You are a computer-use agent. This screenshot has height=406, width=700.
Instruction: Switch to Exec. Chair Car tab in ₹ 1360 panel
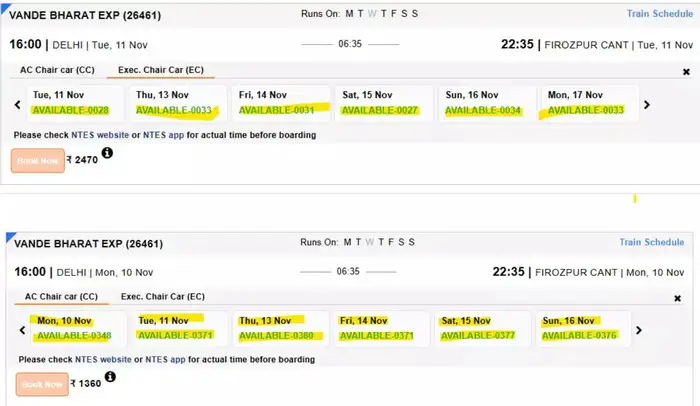162,296
